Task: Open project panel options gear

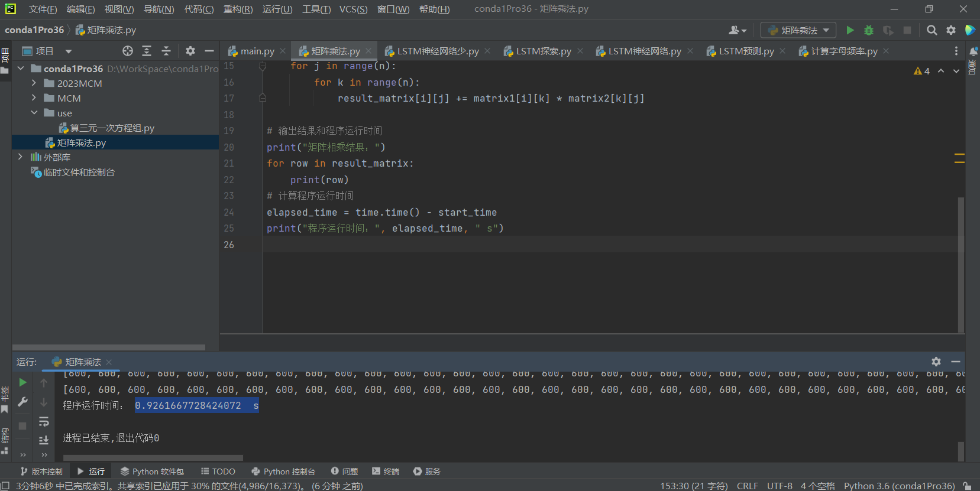Action: pos(190,51)
